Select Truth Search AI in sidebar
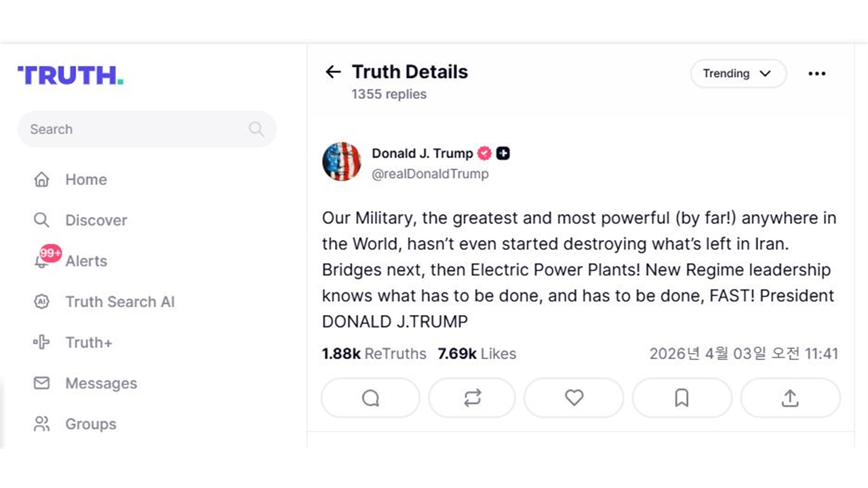 [119, 302]
